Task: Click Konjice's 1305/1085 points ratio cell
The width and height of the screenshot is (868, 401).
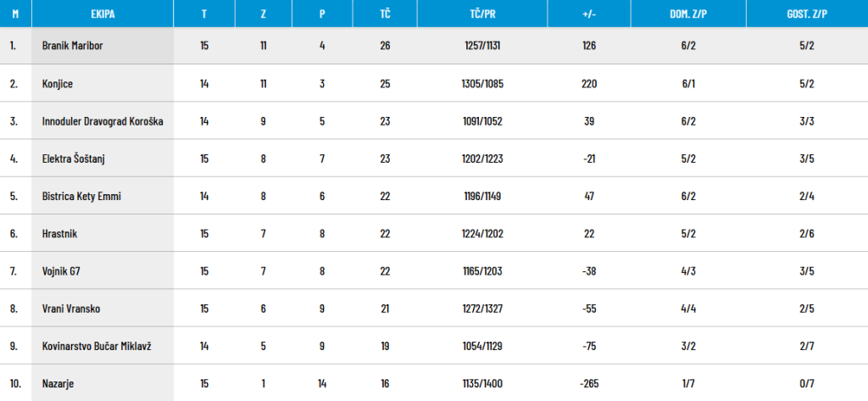Action: (486, 84)
